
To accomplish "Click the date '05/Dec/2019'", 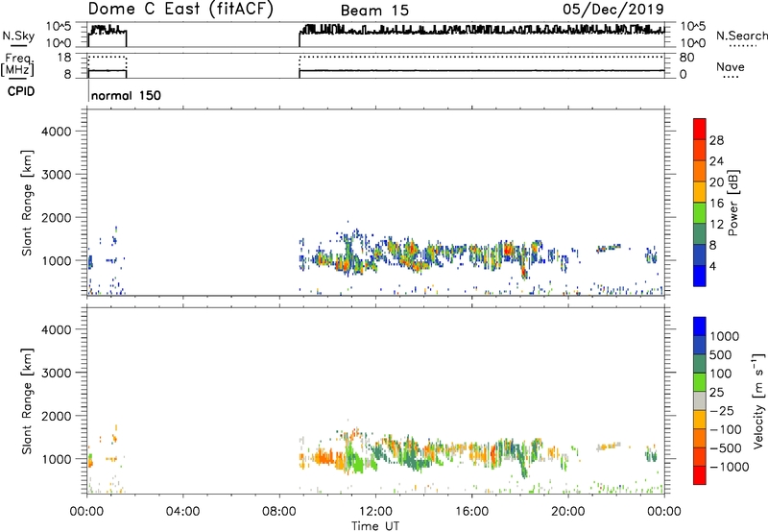I will coord(613,9).
